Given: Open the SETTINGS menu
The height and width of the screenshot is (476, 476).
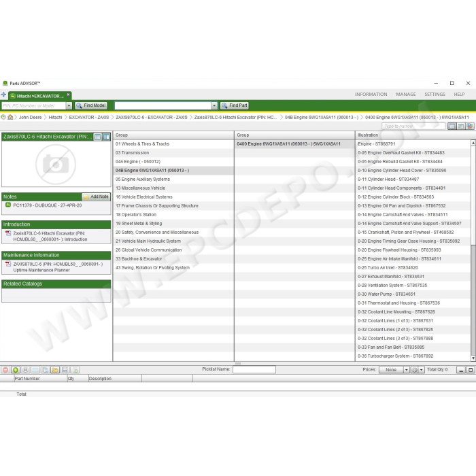Looking at the screenshot, I should coord(435,95).
